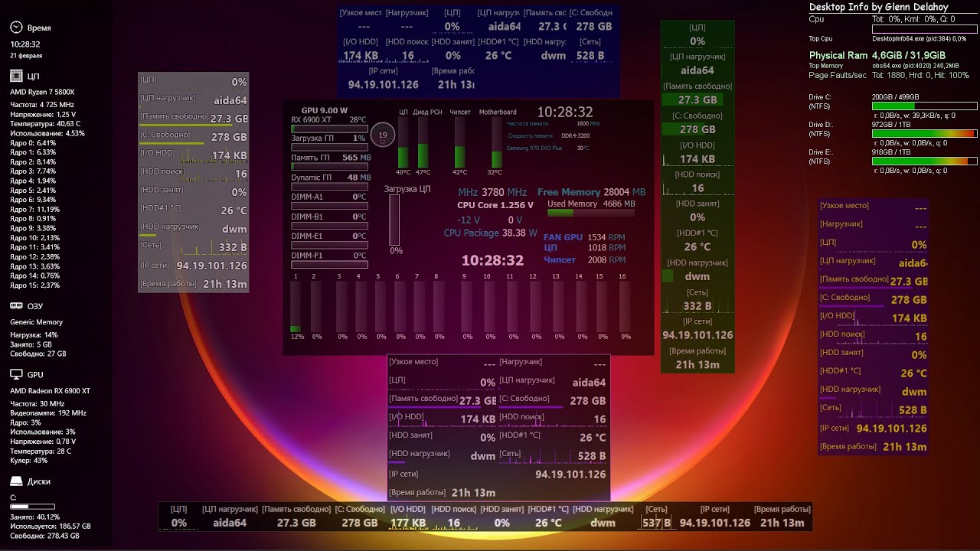The height and width of the screenshot is (551, 980).
Task: Click the circular gauge showing 19
Action: click(x=383, y=135)
